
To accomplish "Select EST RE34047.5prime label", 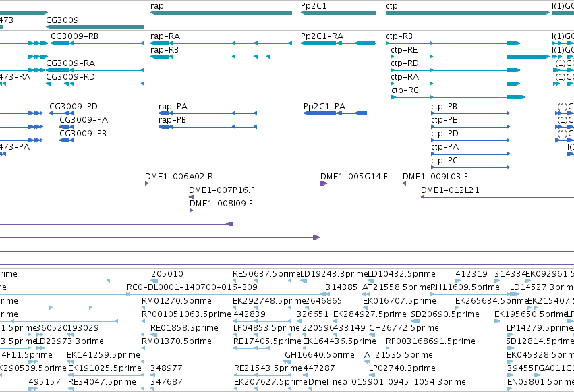I will [x=102, y=382].
